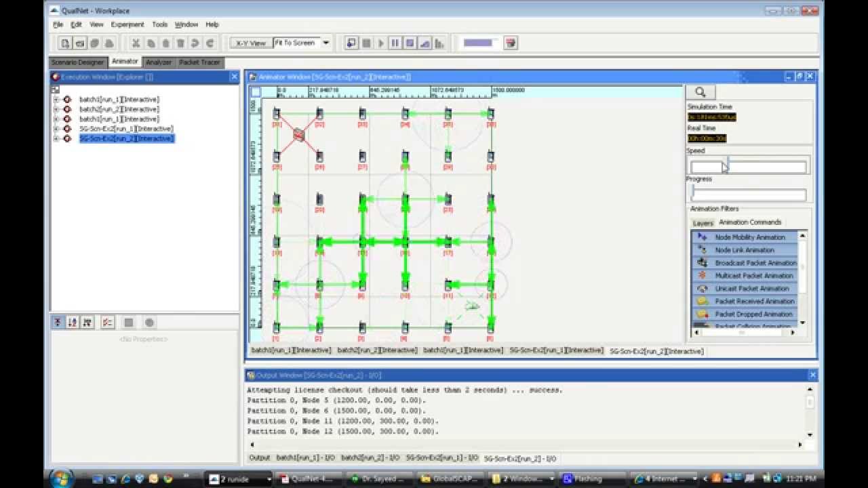Select the batch2[run_2][Interactive] tree row
The image size is (868, 488).
click(x=119, y=109)
